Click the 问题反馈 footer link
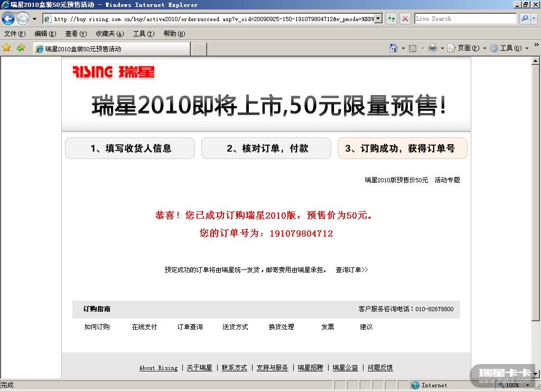Screen dimensions: 541x392 [380, 368]
